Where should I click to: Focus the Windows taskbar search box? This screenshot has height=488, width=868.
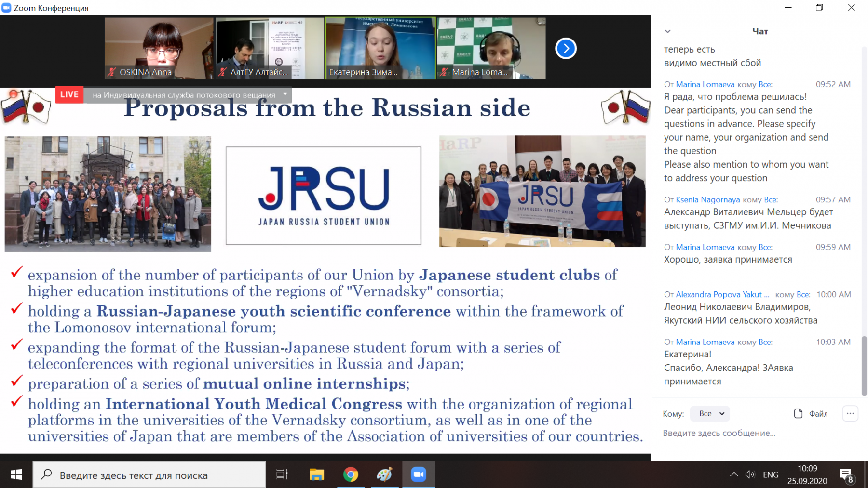(x=149, y=475)
